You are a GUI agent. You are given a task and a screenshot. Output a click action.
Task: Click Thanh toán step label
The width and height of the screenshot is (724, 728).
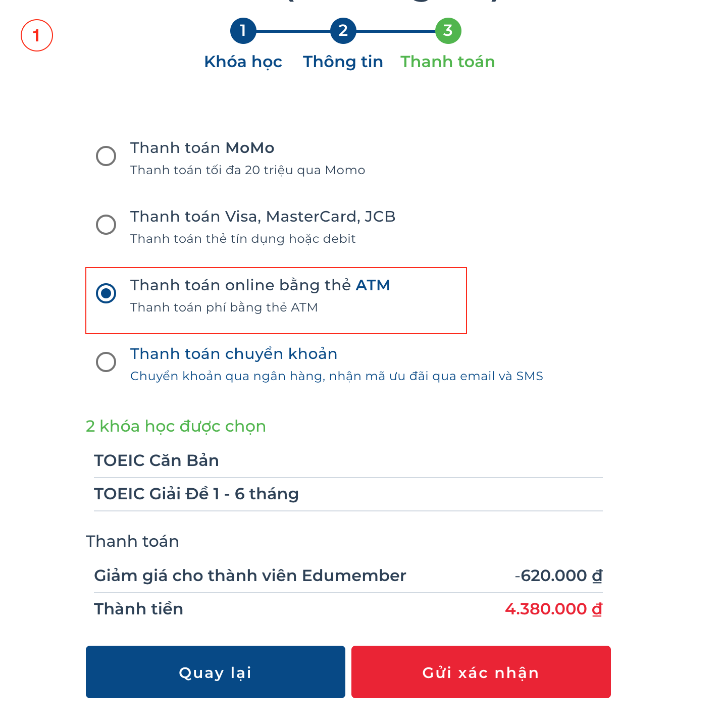click(447, 62)
